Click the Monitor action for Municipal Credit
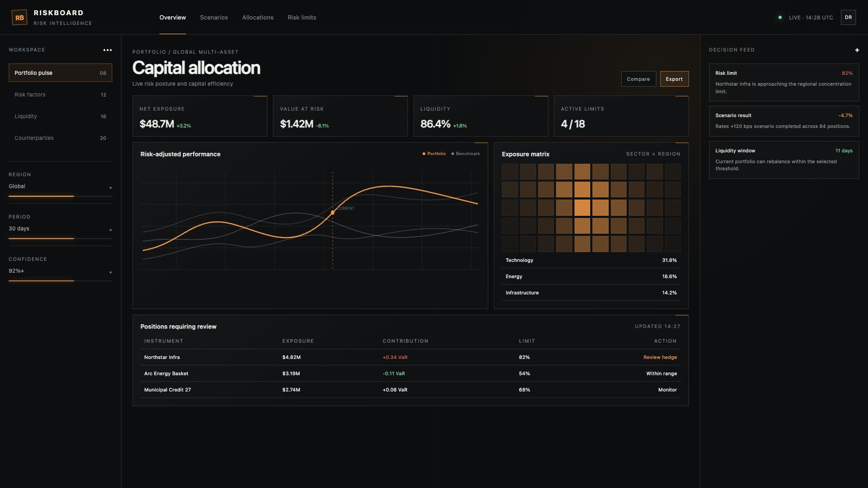This screenshot has height=488, width=868. pos(667,390)
